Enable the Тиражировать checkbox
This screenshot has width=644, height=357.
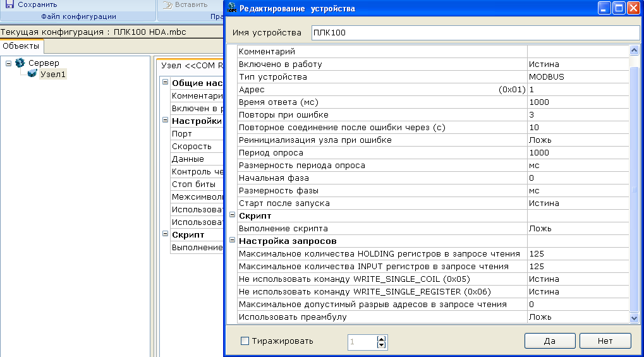coord(245,341)
